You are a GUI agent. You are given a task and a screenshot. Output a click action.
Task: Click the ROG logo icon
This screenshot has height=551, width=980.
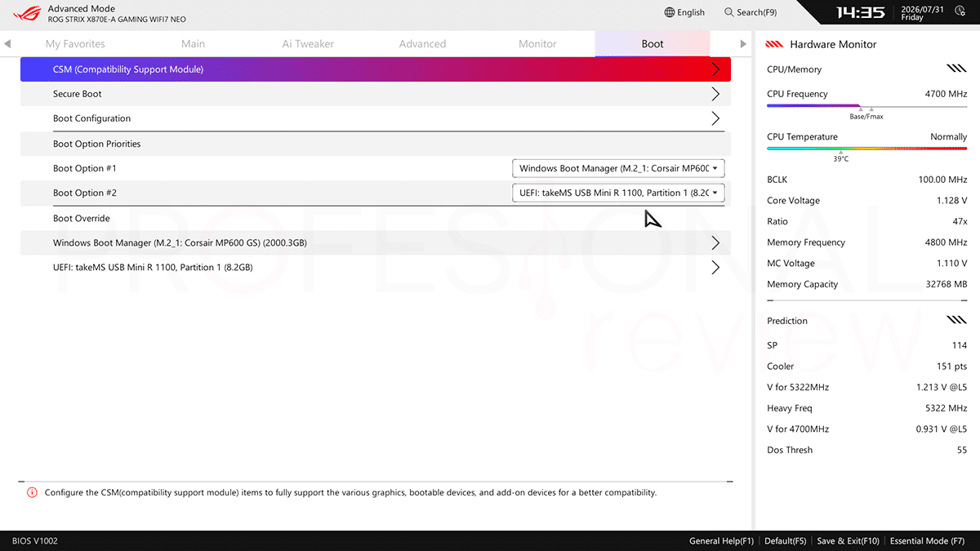[27, 13]
